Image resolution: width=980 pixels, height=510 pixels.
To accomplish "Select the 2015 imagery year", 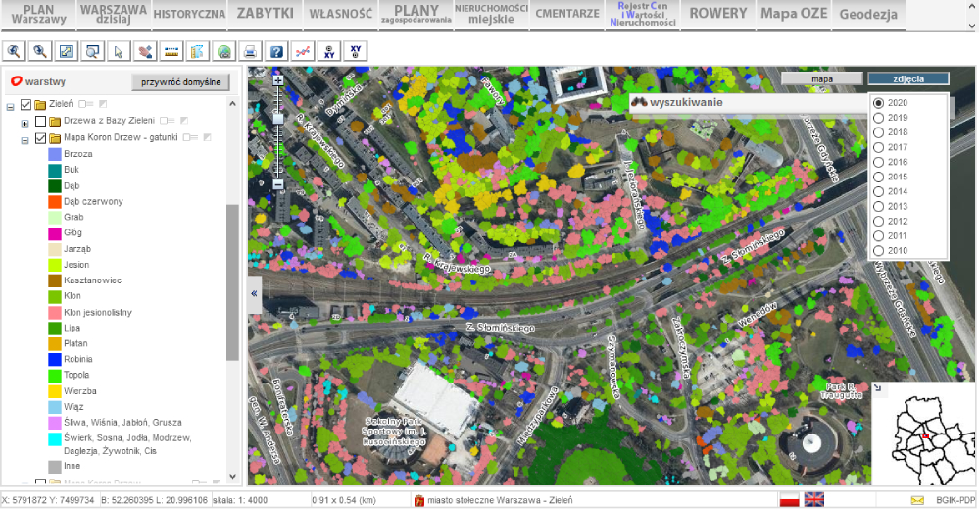I will [878, 178].
